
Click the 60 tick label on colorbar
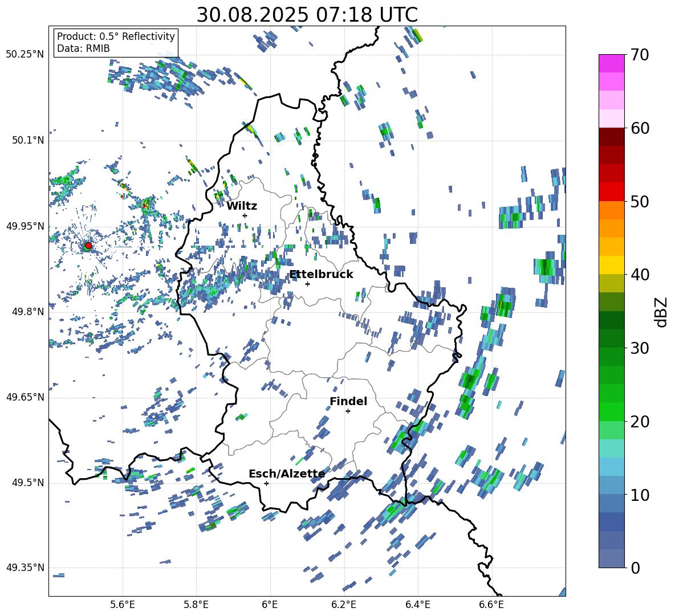pyautogui.click(x=640, y=128)
